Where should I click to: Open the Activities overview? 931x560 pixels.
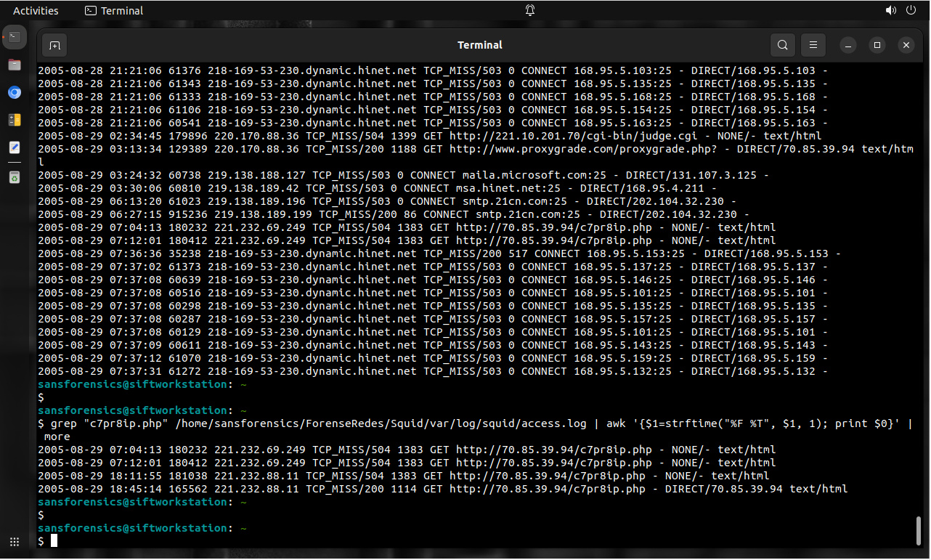tap(36, 10)
